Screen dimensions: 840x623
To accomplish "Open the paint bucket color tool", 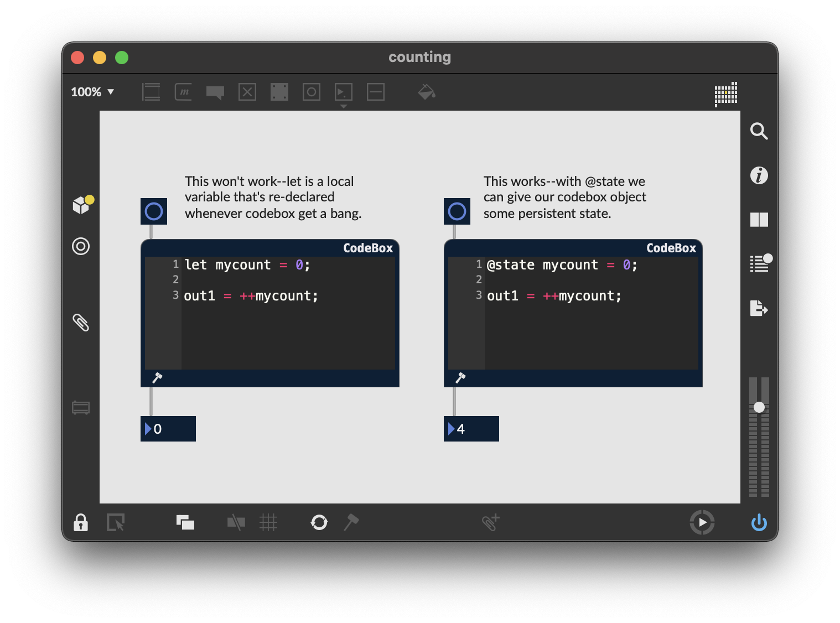I will [427, 92].
